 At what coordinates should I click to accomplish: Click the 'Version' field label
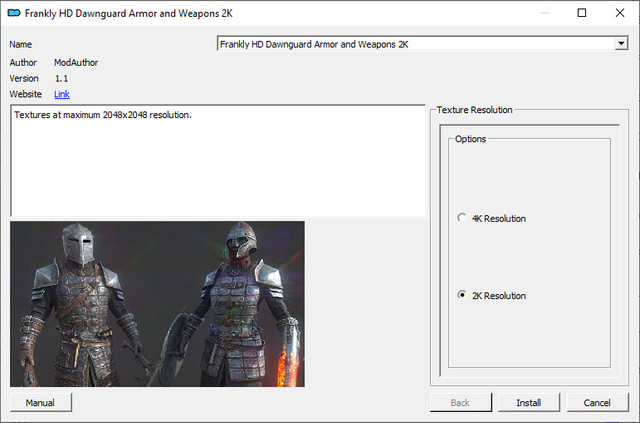(24, 78)
